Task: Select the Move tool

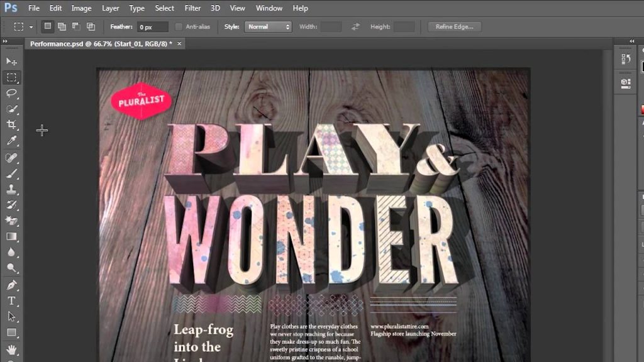Action: pyautogui.click(x=11, y=61)
